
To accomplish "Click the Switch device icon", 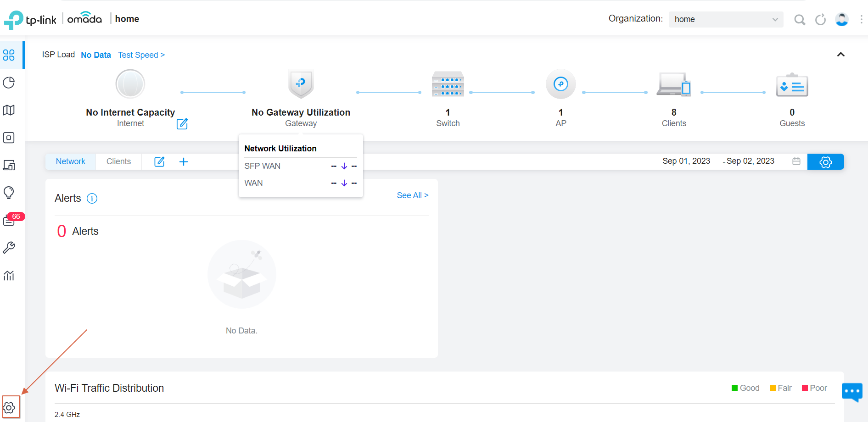I will (x=448, y=84).
